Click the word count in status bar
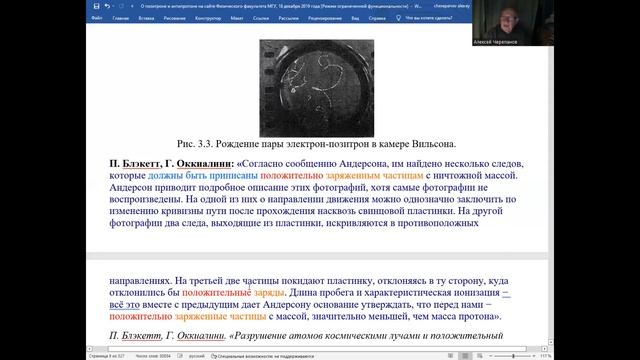This screenshot has width=640, height=360. 153,356
